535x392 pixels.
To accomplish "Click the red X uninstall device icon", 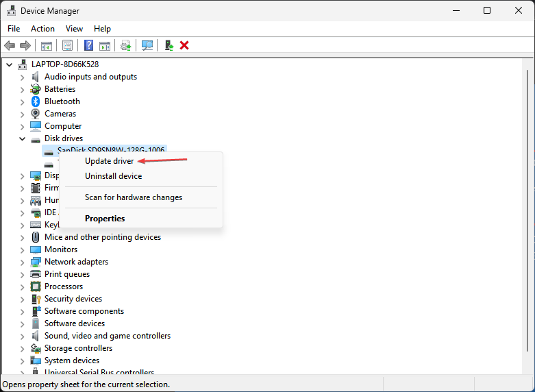I will [x=184, y=45].
